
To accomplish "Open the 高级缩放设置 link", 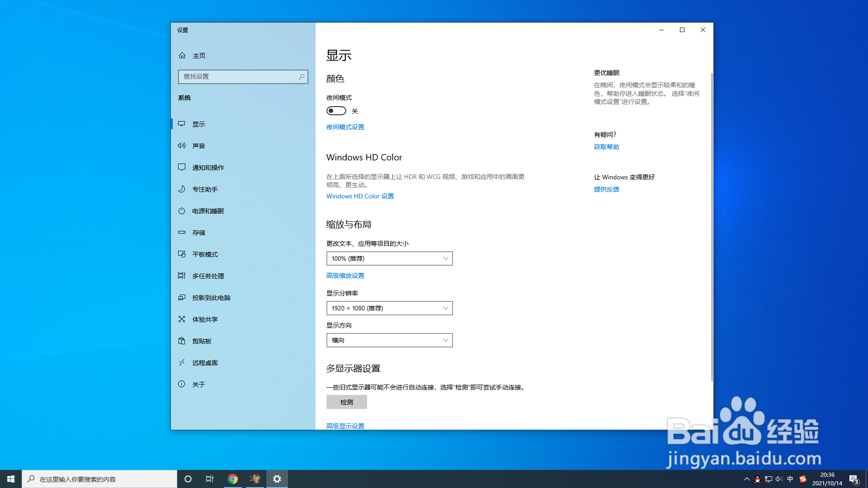I will click(x=345, y=276).
